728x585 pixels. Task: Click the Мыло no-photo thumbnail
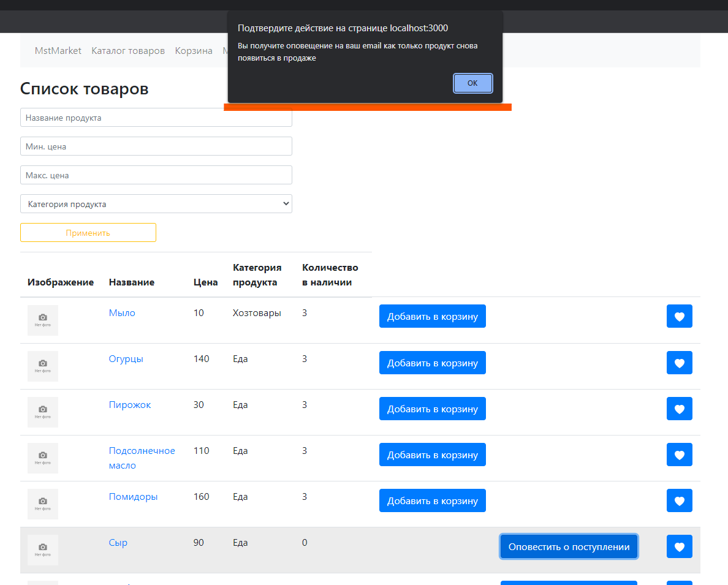pyautogui.click(x=43, y=320)
